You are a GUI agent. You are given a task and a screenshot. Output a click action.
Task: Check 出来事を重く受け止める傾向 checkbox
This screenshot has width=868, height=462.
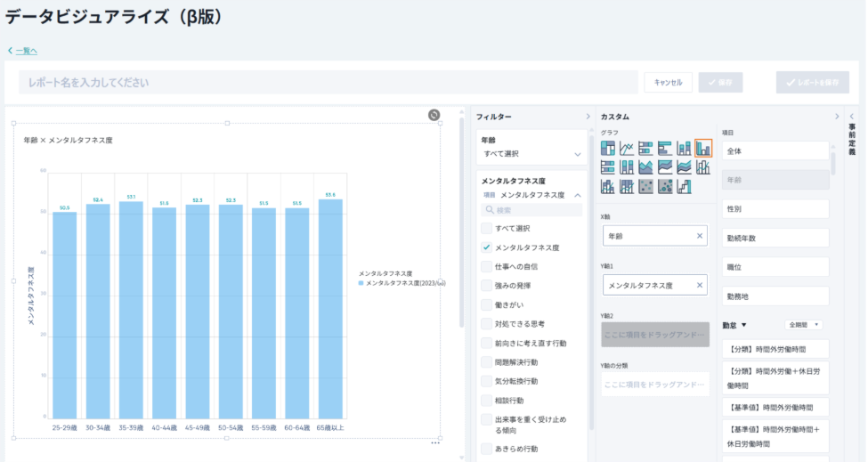[486, 419]
